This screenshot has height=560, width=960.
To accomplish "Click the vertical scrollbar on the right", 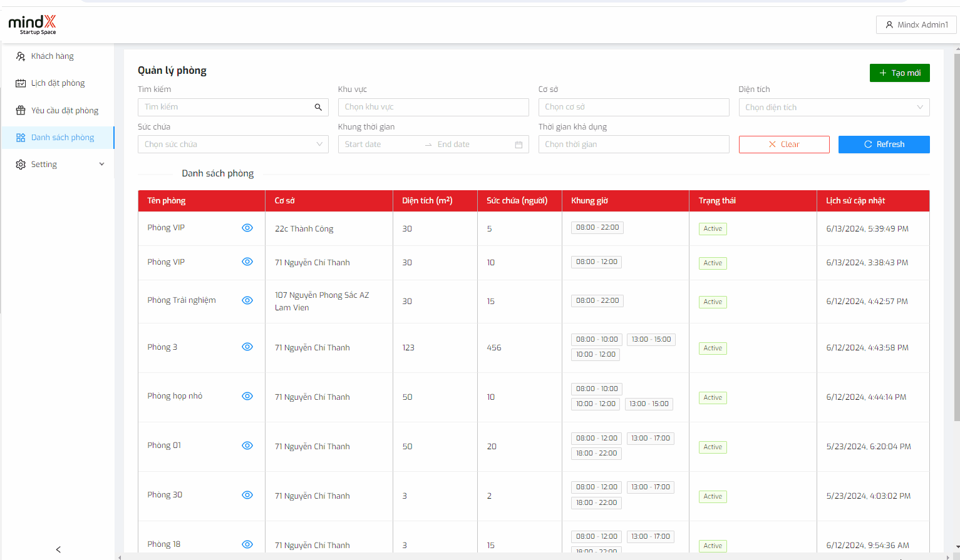I will click(956, 238).
